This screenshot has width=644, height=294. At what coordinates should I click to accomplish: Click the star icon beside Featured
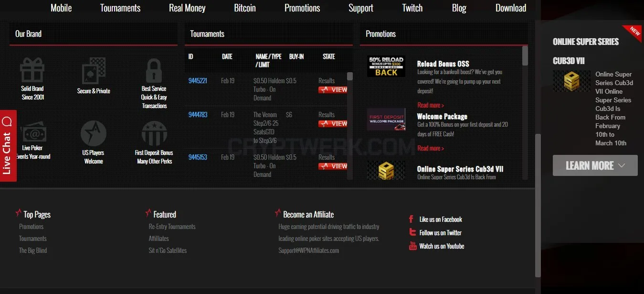pos(148,213)
